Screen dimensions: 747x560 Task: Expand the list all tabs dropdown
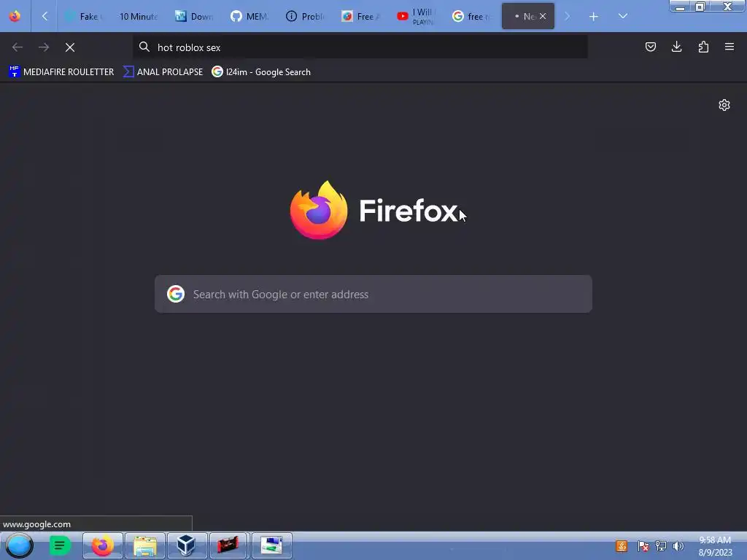click(x=623, y=16)
